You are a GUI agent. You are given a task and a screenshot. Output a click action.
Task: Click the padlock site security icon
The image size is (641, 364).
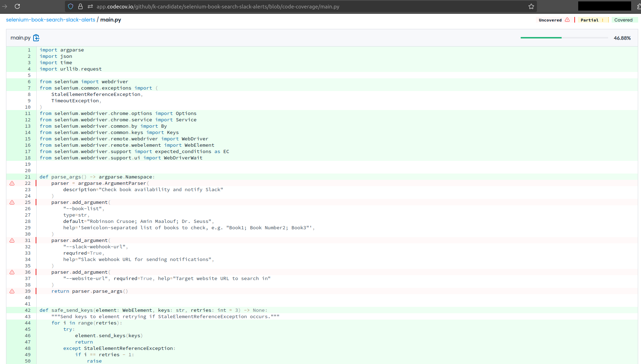pyautogui.click(x=80, y=6)
